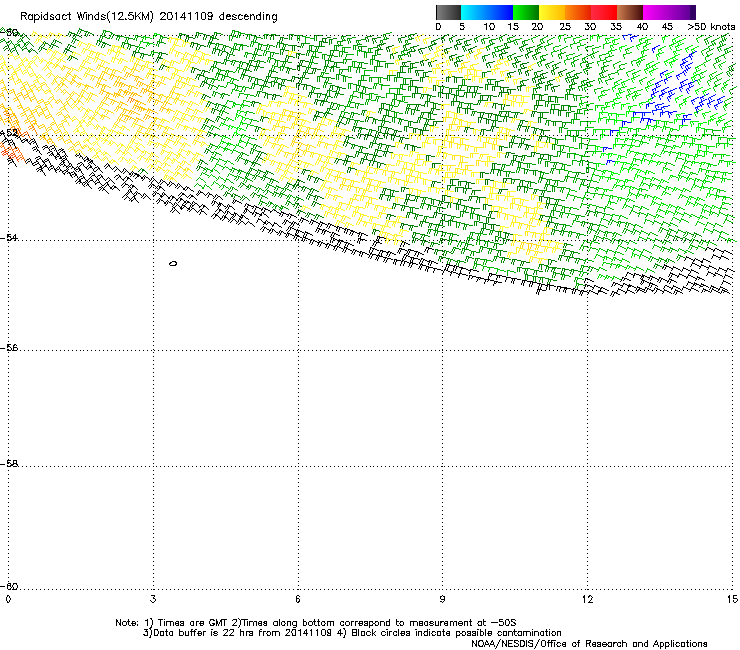Click the '12' longitude axis label
740x650 pixels.
point(587,599)
